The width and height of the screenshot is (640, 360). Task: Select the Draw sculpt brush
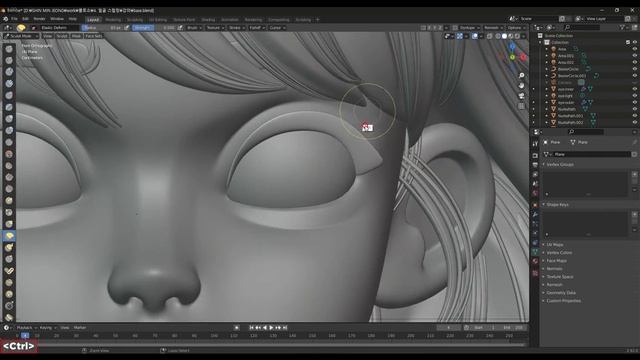click(x=9, y=49)
